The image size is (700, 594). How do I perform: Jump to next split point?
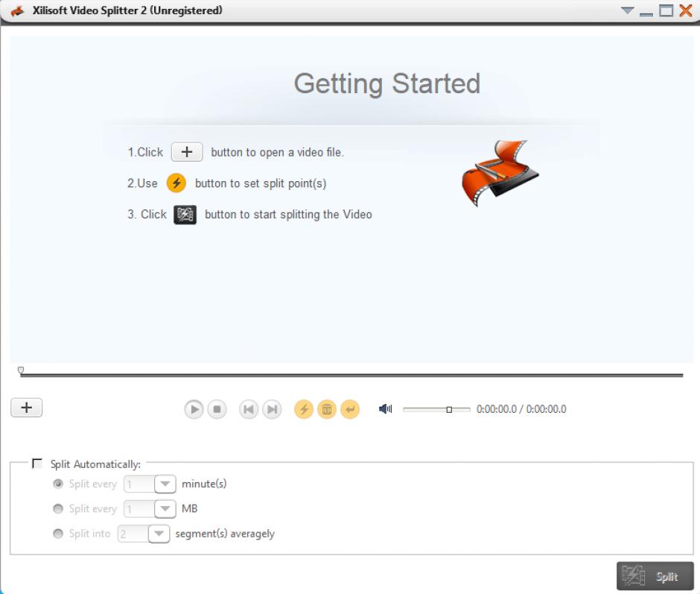272,409
